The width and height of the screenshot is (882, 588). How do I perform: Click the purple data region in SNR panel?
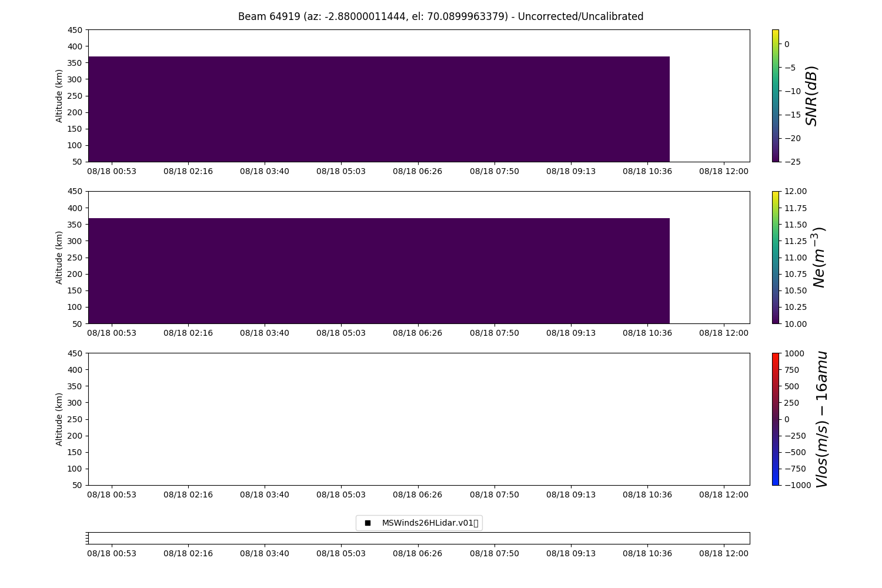point(379,109)
